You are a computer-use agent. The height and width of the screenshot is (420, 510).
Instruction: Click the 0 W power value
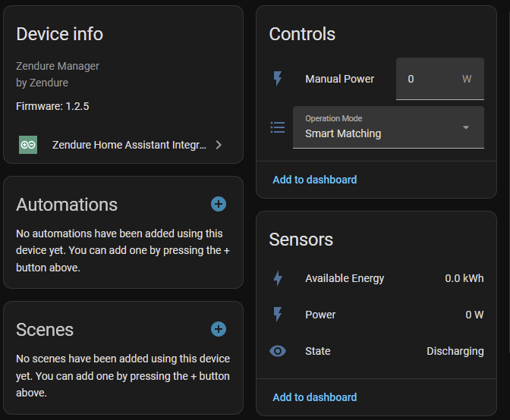tap(474, 315)
